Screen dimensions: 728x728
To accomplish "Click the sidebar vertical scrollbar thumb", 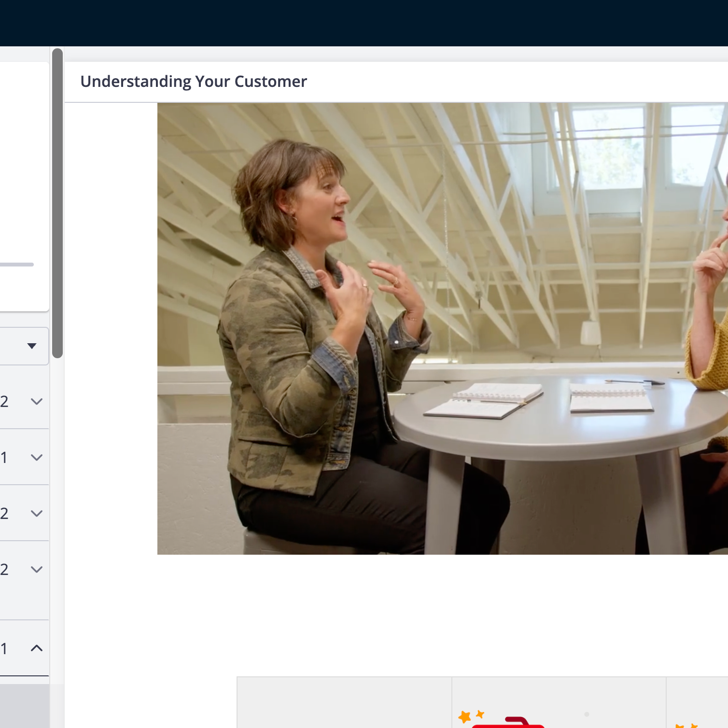I will click(57, 203).
